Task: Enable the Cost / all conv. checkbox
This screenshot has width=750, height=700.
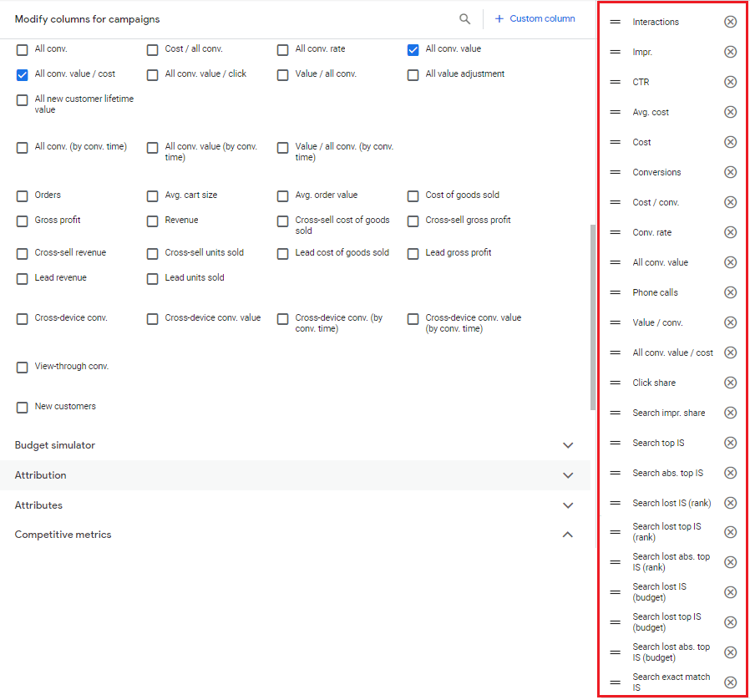Action: (152, 50)
